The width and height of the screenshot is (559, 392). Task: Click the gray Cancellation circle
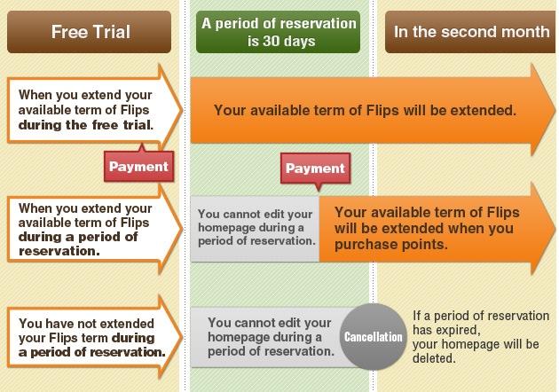pos(374,336)
